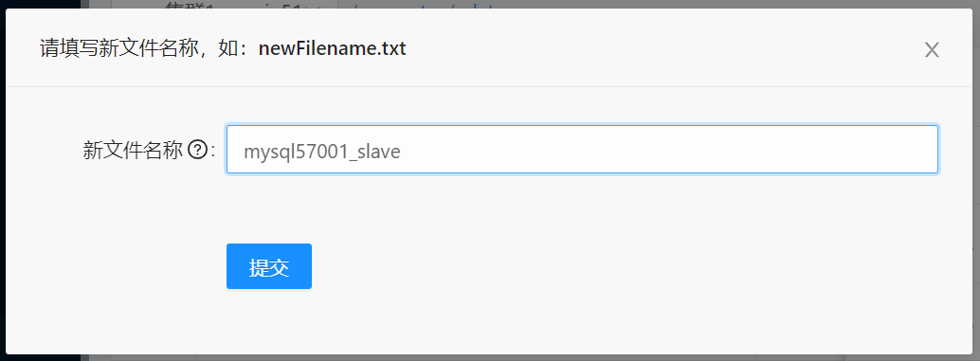The width and height of the screenshot is (980, 361).
Task: Click the 新文件名称 field label
Action: 133,150
